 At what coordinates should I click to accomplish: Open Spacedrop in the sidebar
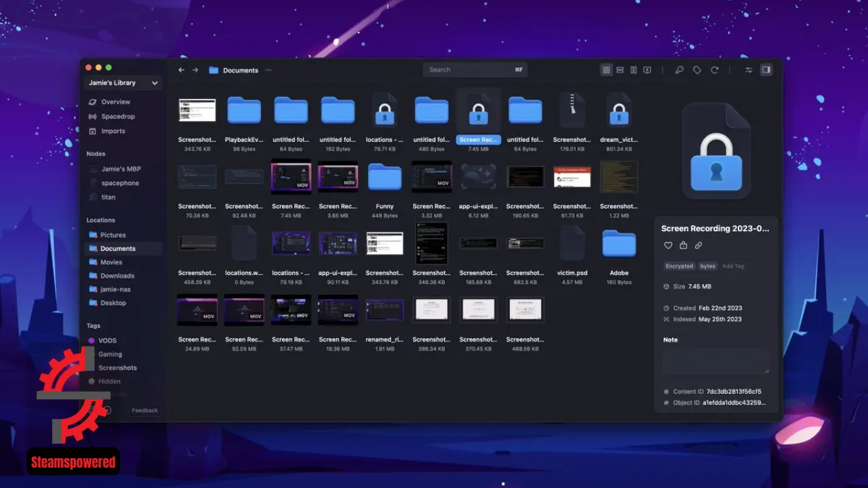point(118,117)
